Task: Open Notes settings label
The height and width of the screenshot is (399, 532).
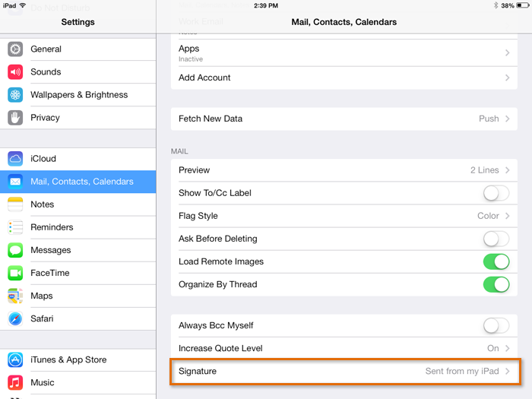Action: coord(43,204)
